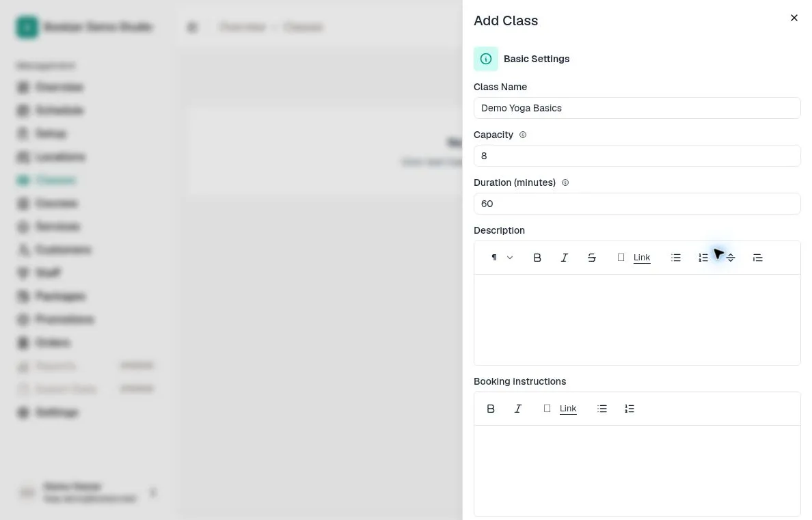Toggle bold in the Description toolbar

point(537,258)
